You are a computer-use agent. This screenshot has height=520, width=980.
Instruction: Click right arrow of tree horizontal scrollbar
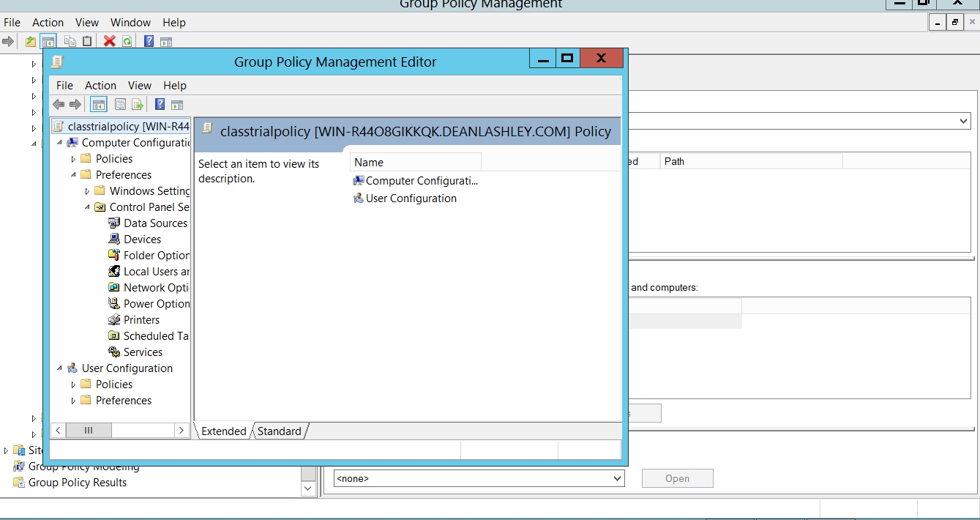coord(182,431)
